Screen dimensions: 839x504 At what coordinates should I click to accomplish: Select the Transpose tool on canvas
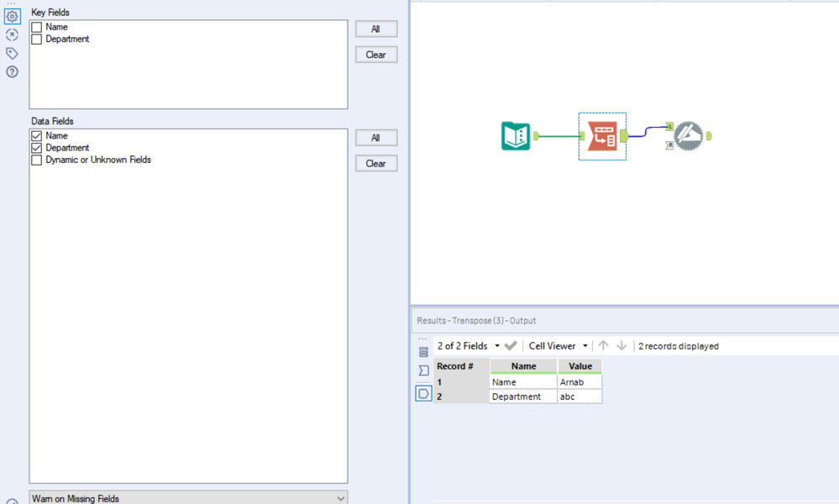point(602,136)
